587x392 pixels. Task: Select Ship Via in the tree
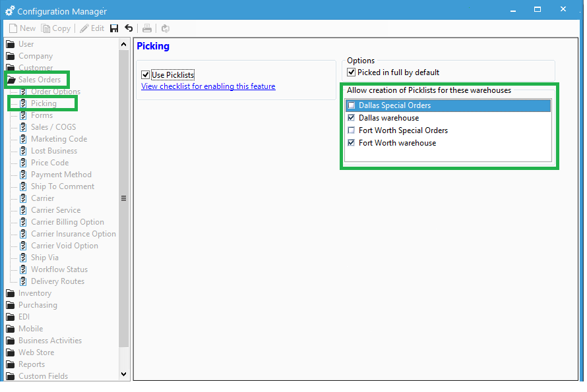pos(45,258)
